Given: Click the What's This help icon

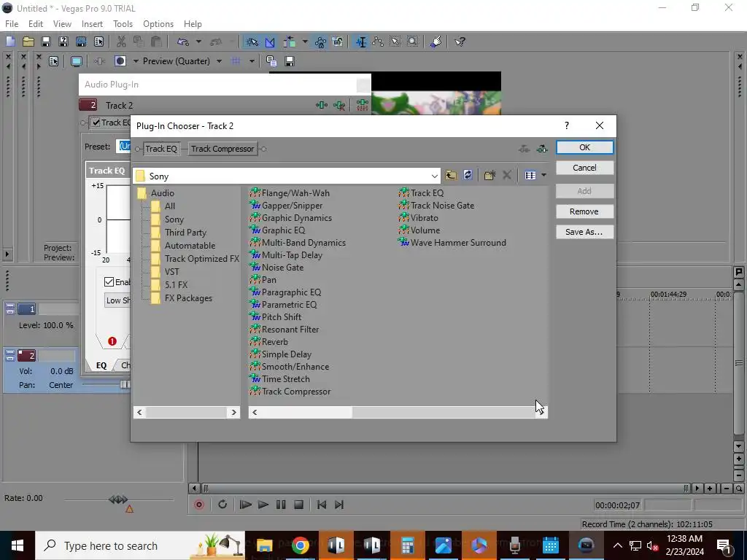Looking at the screenshot, I should [460, 42].
